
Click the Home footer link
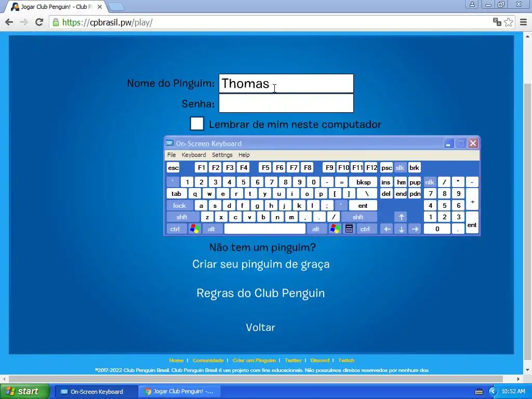pos(176,361)
